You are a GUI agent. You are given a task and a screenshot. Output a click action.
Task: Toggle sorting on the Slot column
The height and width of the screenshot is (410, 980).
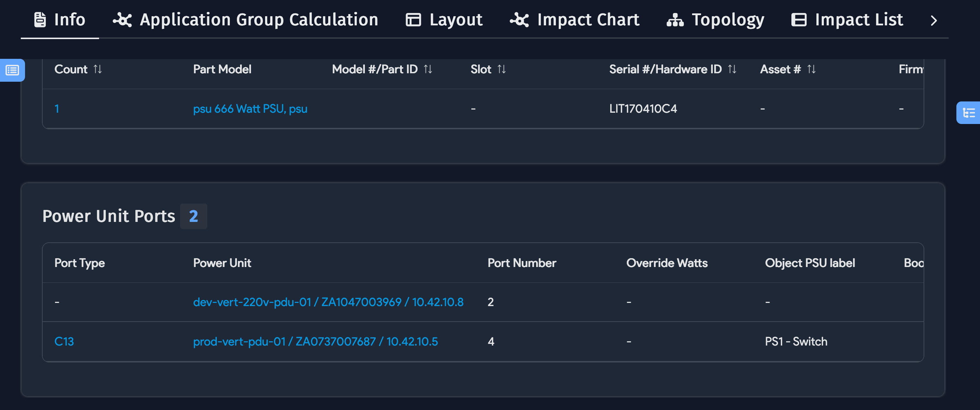[x=502, y=69]
